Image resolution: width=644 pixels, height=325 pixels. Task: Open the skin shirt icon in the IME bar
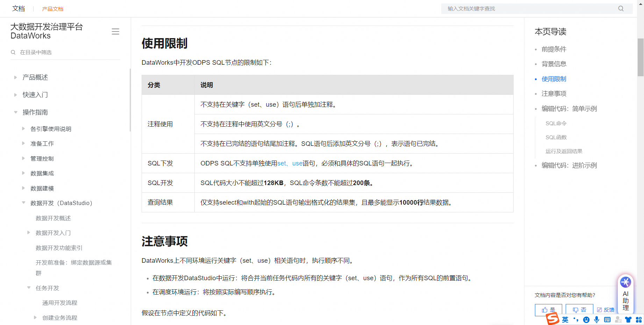tap(628, 319)
